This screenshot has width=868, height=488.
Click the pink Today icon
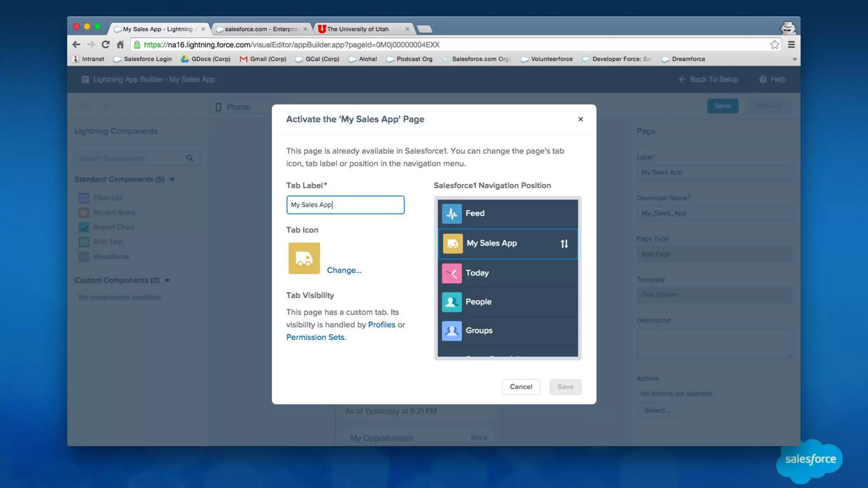pos(451,273)
